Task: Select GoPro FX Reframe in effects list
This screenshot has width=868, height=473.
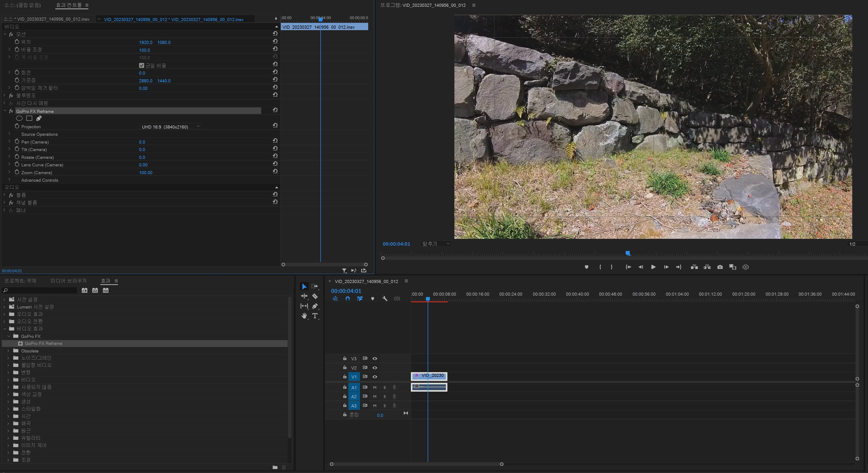Action: (43, 343)
